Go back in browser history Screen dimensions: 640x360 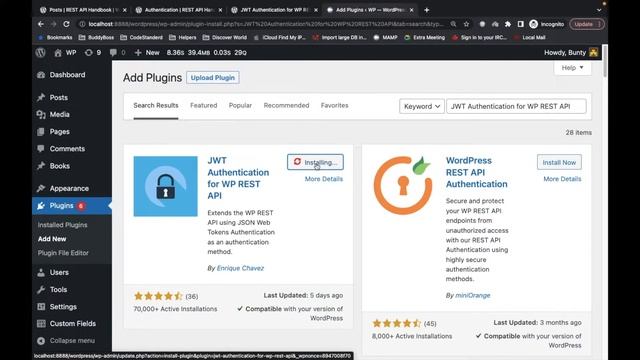[x=41, y=24]
